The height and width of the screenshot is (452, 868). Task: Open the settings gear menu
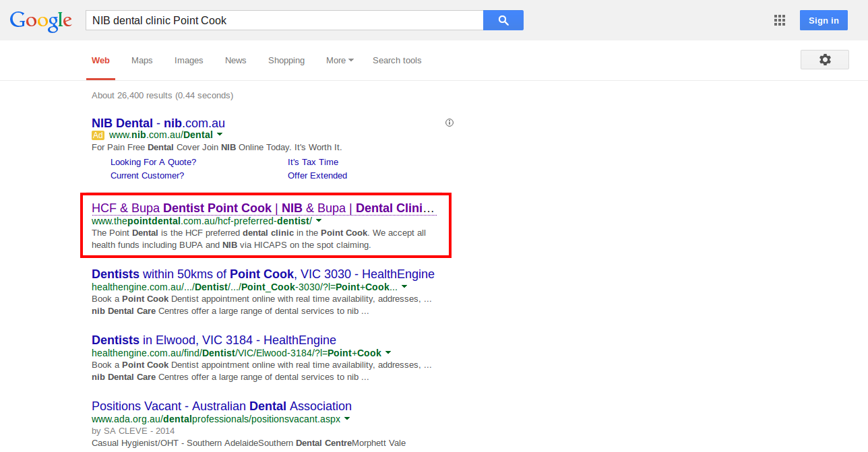(x=825, y=60)
